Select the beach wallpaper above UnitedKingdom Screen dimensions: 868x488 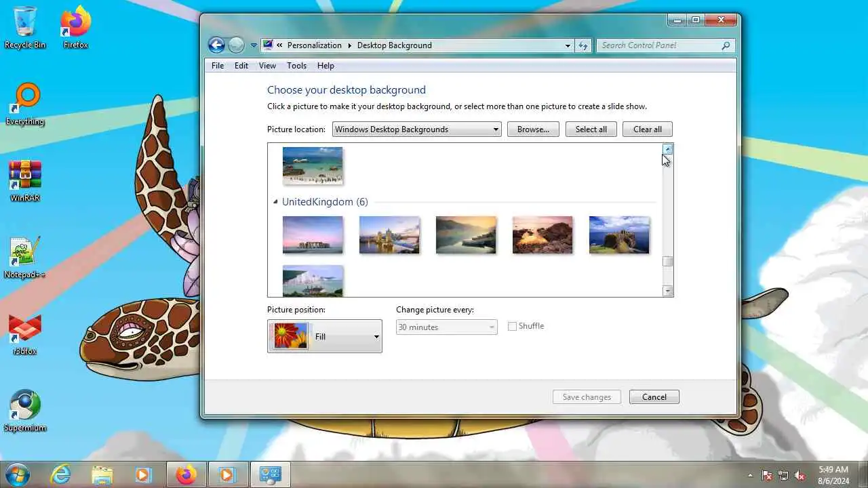313,165
